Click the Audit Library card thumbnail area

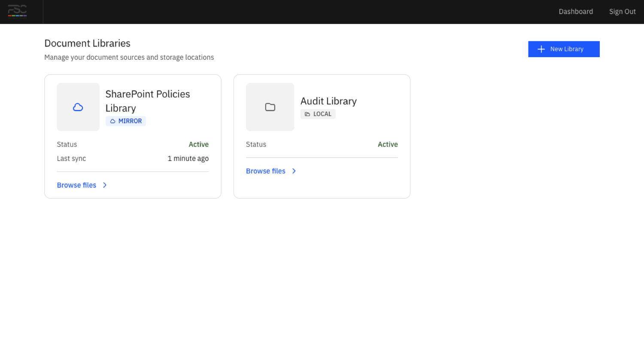pyautogui.click(x=270, y=107)
